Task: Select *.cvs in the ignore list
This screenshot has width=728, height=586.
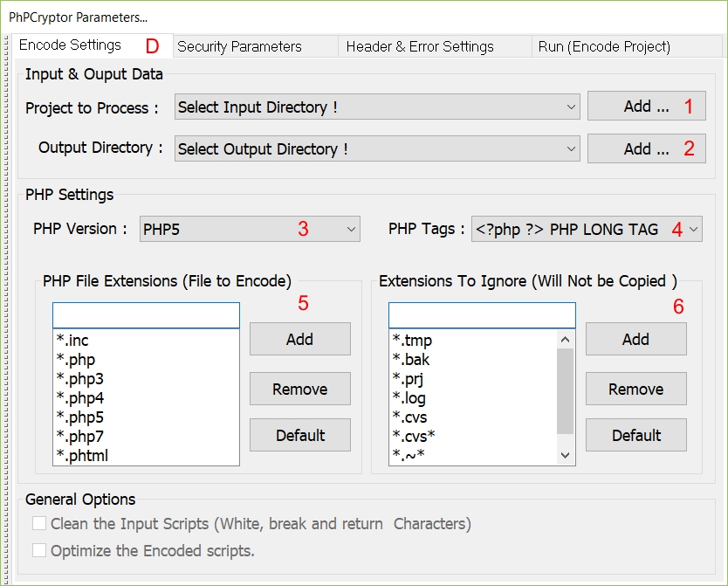Action: (474, 417)
